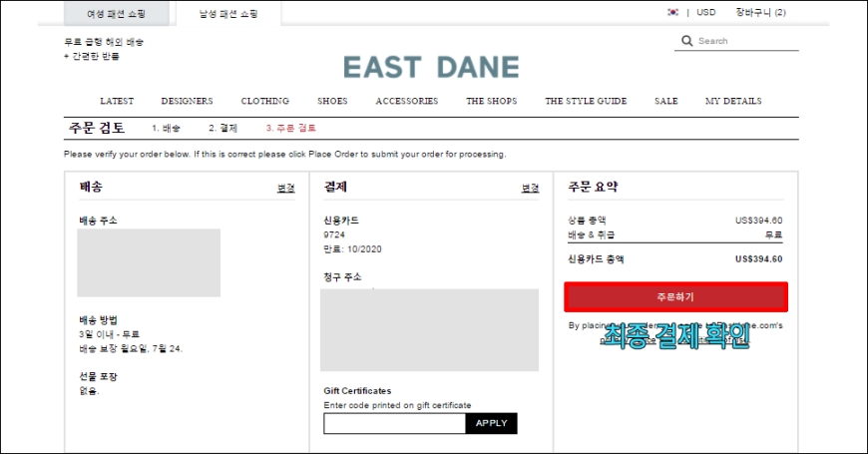This screenshot has height=454, width=868.
Task: Open THE STYLE GUIDE menu
Action: (586, 101)
